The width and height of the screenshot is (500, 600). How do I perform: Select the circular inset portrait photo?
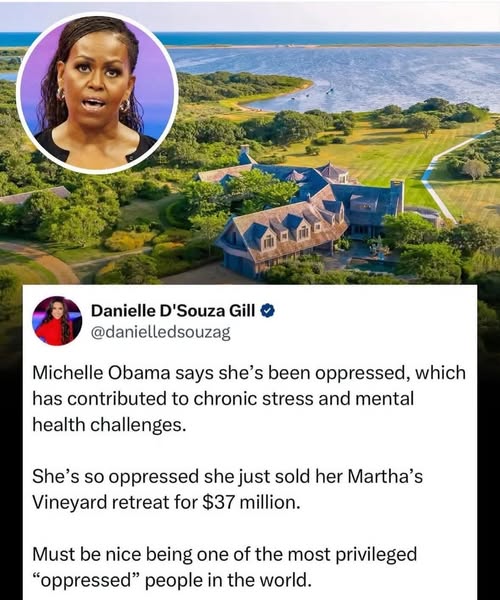[x=97, y=93]
